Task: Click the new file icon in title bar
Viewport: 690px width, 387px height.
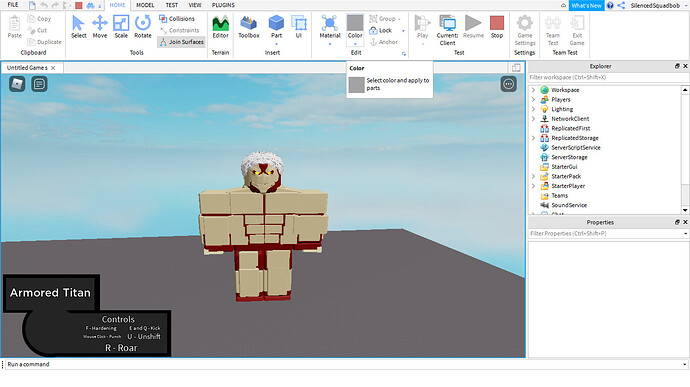Action: point(32,5)
